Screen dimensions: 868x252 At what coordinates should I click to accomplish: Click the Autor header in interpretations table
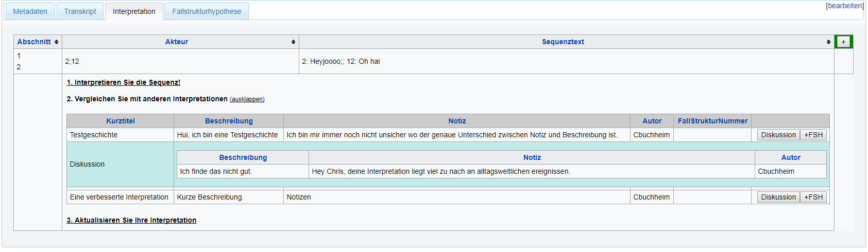[652, 121]
